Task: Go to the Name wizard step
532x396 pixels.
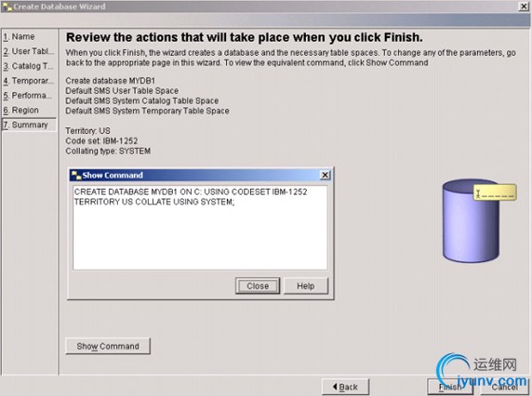Action: (19, 36)
